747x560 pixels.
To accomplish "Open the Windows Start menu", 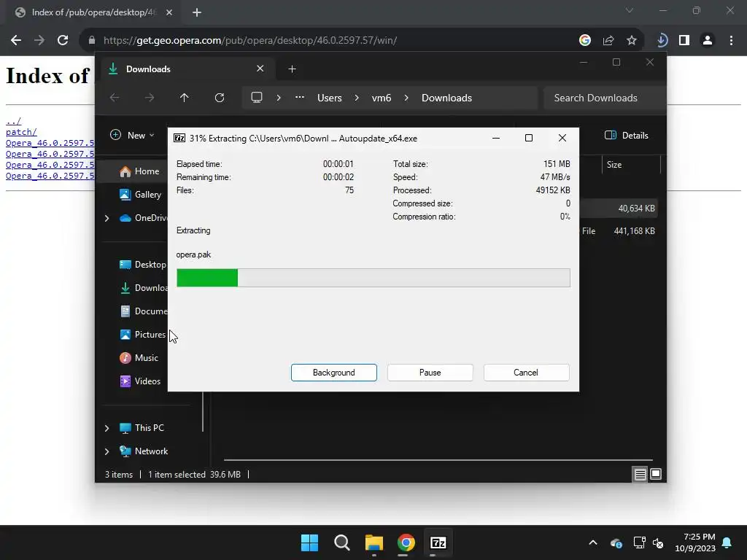I will [309, 542].
